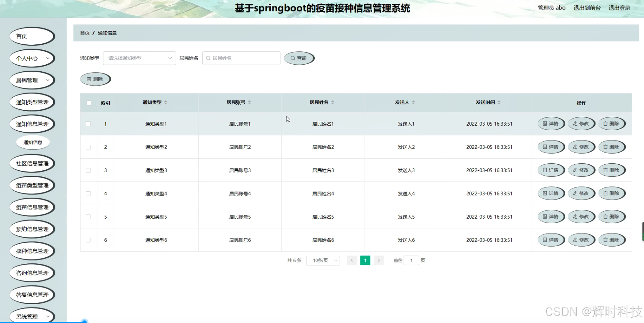Click cell 发送人5 in table
The width and height of the screenshot is (644, 323).
tap(406, 217)
